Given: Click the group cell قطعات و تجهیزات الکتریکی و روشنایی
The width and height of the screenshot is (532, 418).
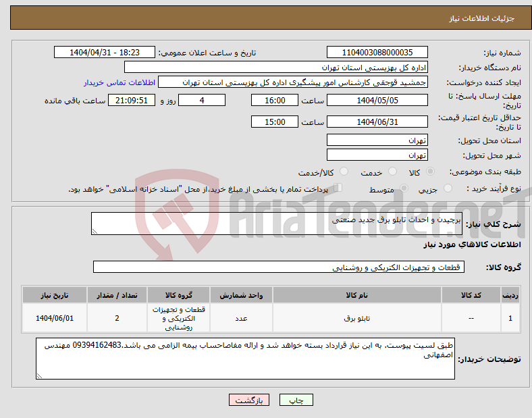Looking at the screenshot, I should [x=178, y=318].
